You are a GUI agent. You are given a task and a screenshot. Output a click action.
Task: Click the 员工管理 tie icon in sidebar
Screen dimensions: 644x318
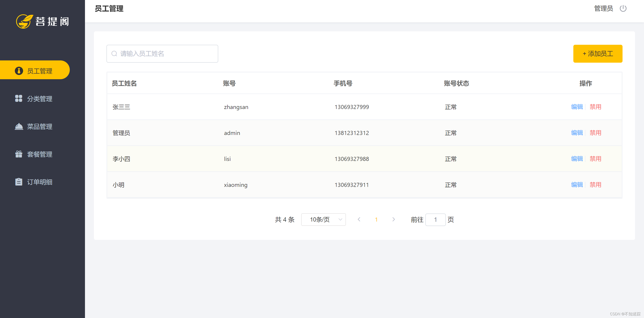click(x=19, y=71)
